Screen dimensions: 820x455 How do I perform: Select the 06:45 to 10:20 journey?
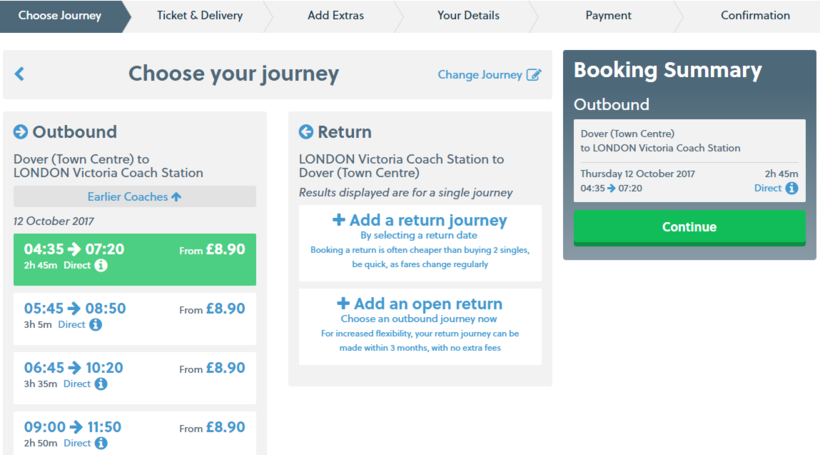coord(134,375)
